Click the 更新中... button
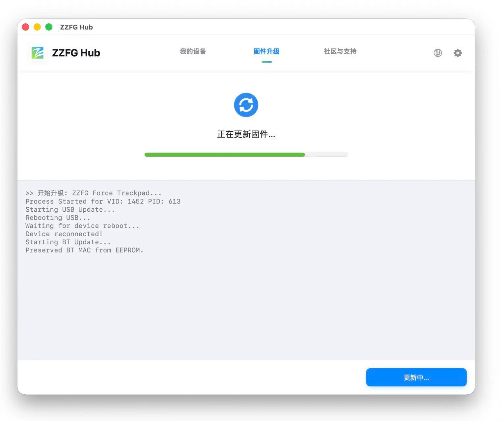Screen dimensions: 504x421 [416, 377]
